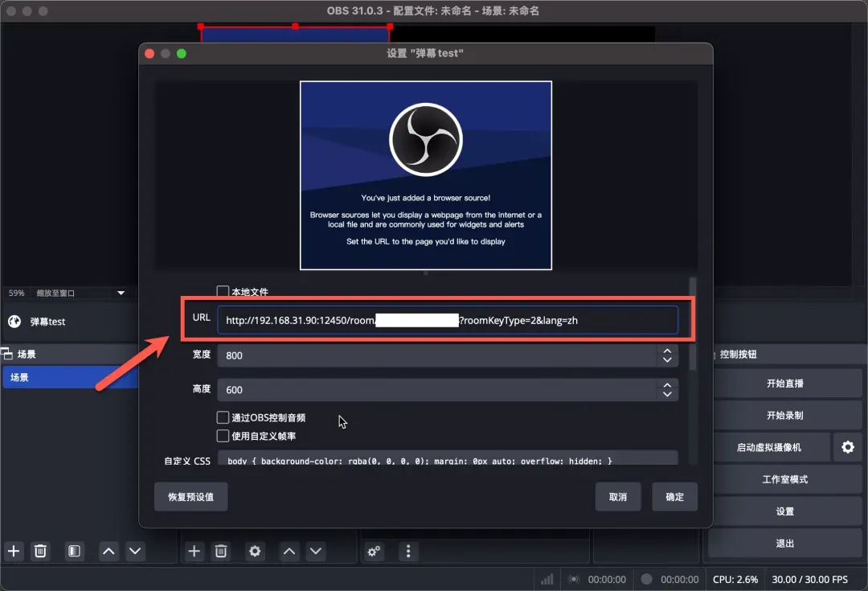The height and width of the screenshot is (591, 868).
Task: Cancel the dialog with 取消
Action: (x=618, y=497)
